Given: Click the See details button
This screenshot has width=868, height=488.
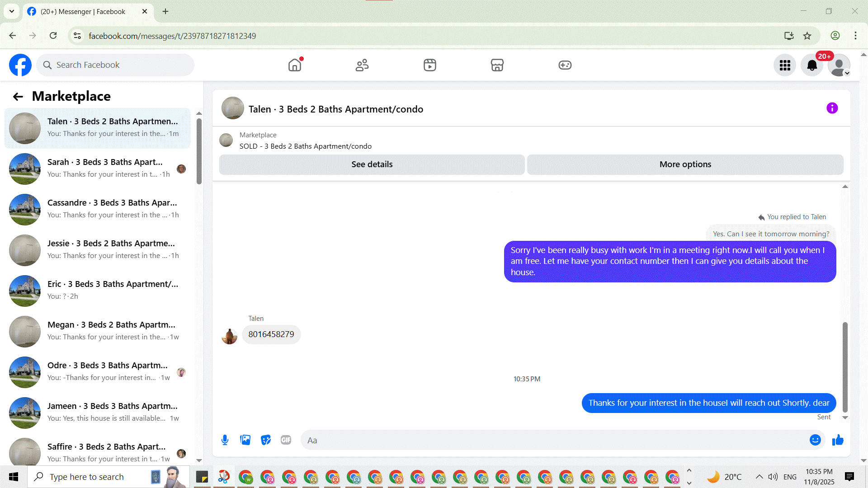Looking at the screenshot, I should 372,164.
